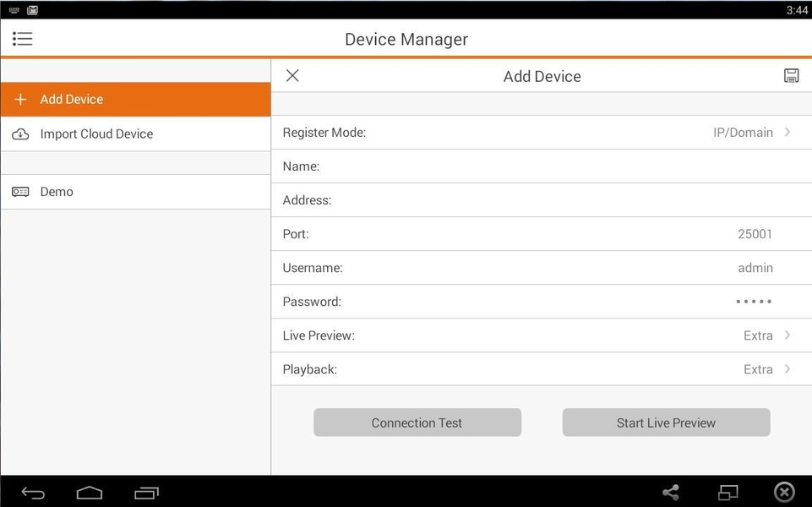Tap the circled X exit icon
Viewport: 812px width, 507px height.
pos(784,492)
